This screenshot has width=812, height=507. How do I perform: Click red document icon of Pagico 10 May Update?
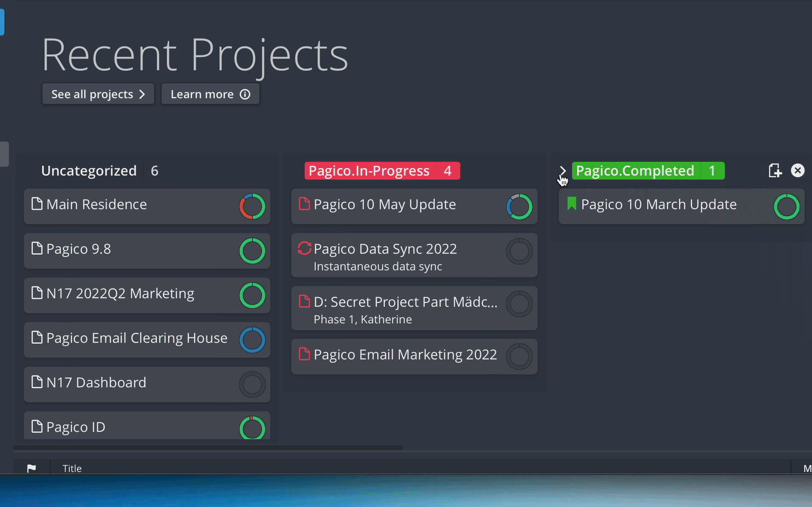[304, 204]
